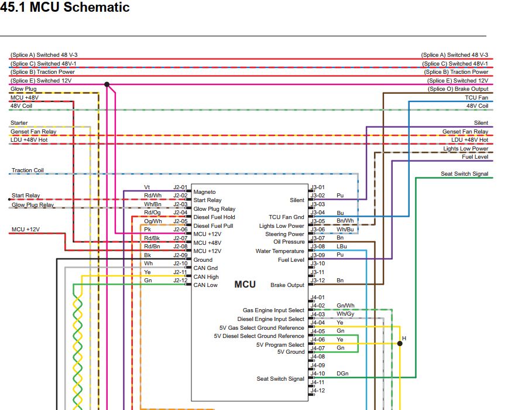
Task: Select "Diesel Fuel Hold" inside the MCU
Action: (214, 217)
